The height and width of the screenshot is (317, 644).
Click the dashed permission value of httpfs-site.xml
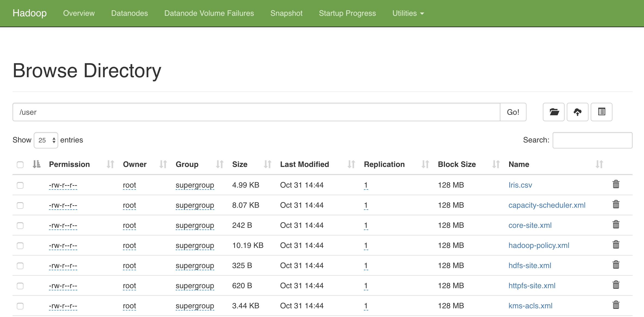point(63,286)
